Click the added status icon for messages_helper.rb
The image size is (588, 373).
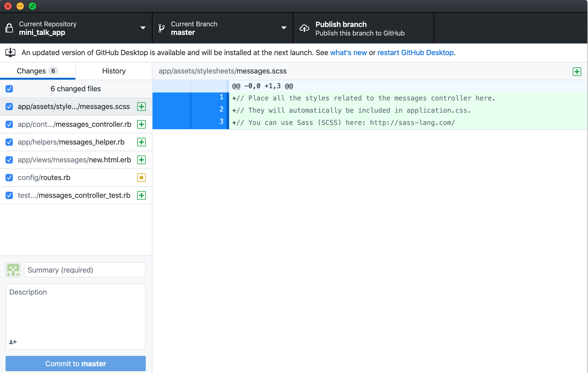141,142
